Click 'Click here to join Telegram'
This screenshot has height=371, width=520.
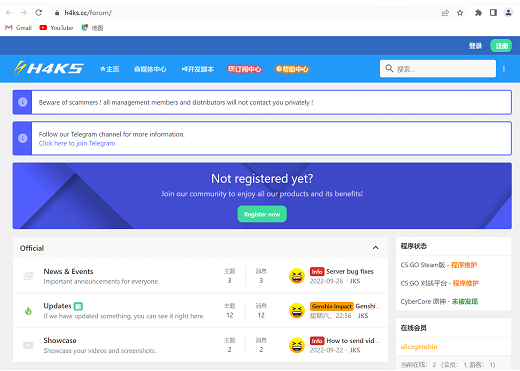coord(77,143)
